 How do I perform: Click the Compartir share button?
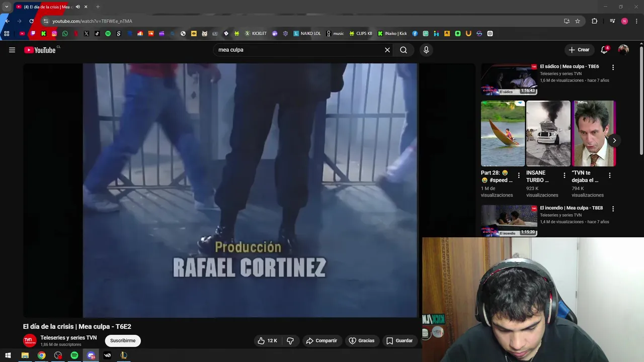(321, 340)
